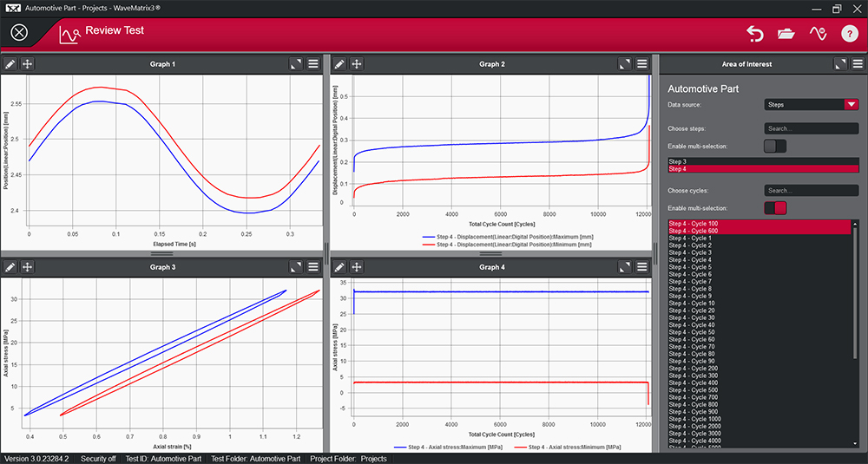Select Step 4 - Cycle 50
This screenshot has width=868, height=464.
tap(759, 332)
